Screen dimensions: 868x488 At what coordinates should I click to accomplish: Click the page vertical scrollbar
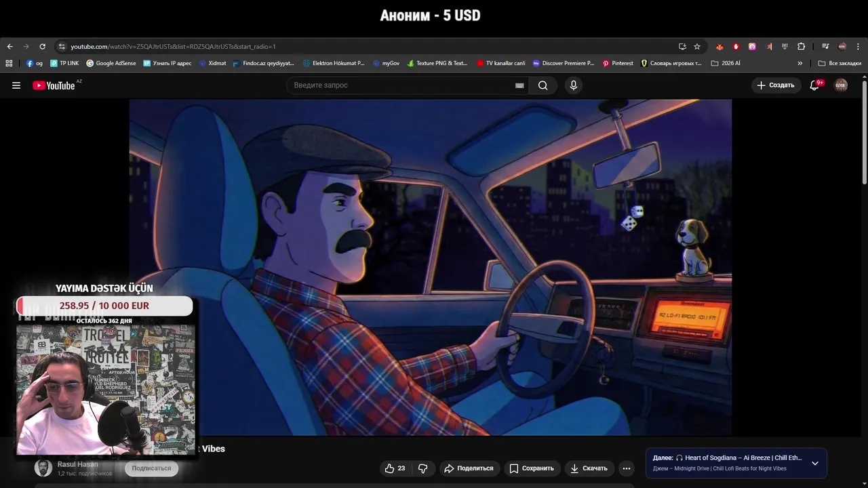[x=865, y=132]
